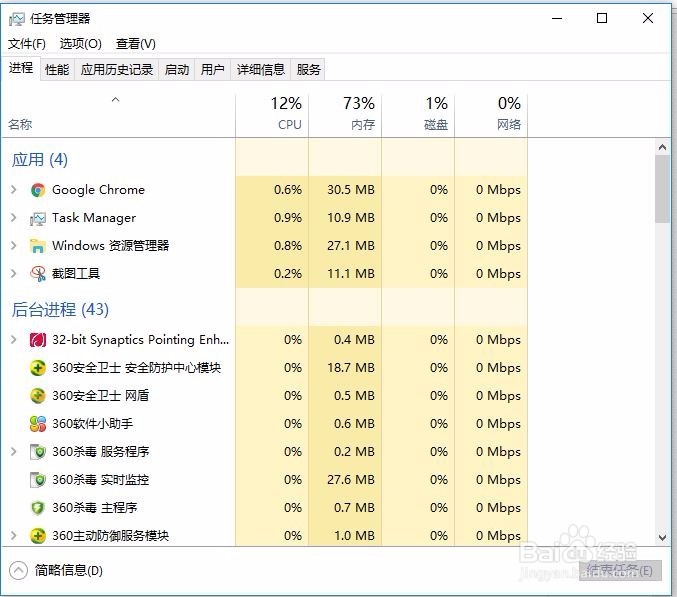
Task: Click the scrollbar down arrow
Action: point(662,538)
